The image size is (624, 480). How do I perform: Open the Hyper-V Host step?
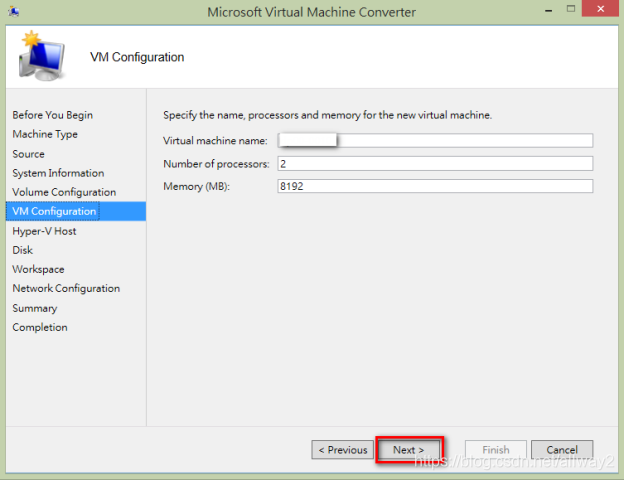pyautogui.click(x=44, y=231)
